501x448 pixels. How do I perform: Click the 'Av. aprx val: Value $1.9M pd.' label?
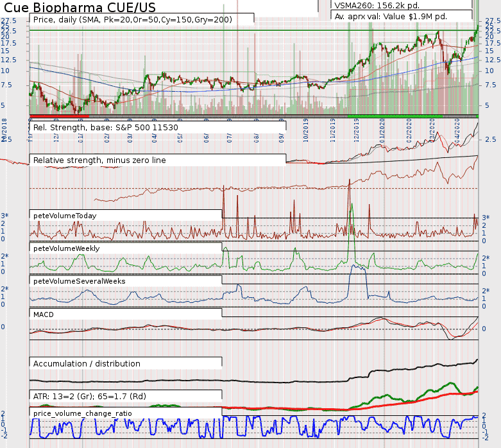391,16
